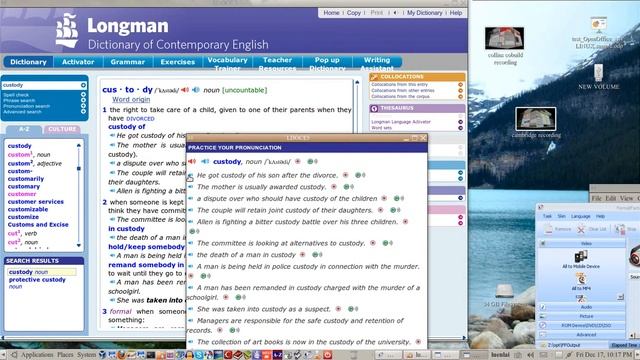Collapse Video section in converter window
Screen dimensions: 640x360
[x=582, y=244]
